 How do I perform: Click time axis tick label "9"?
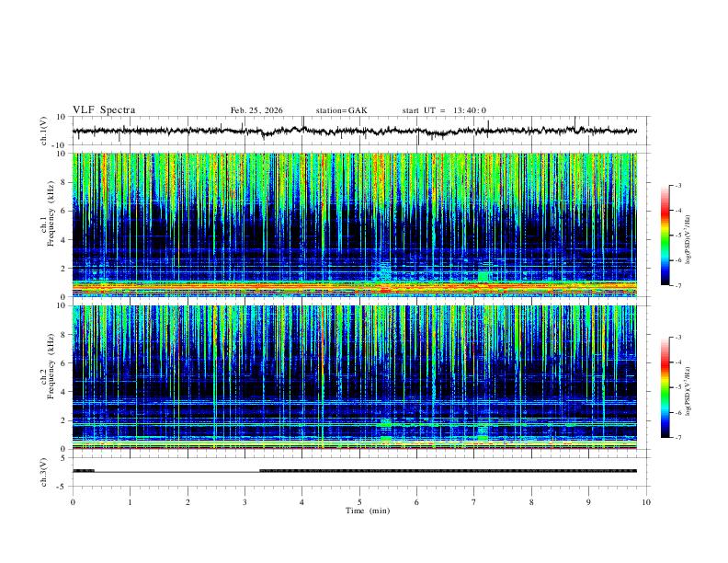pyautogui.click(x=588, y=502)
